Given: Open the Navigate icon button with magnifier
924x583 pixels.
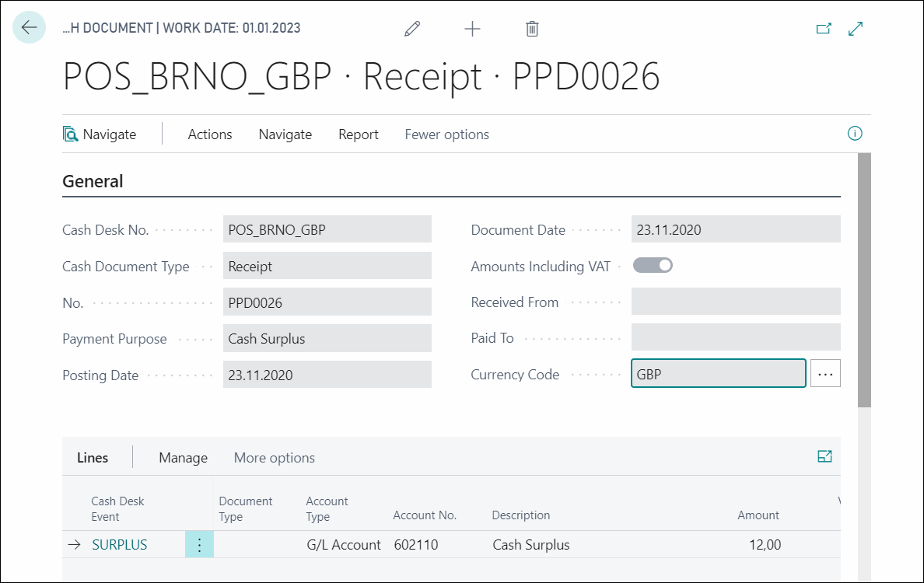Looking at the screenshot, I should point(100,134).
